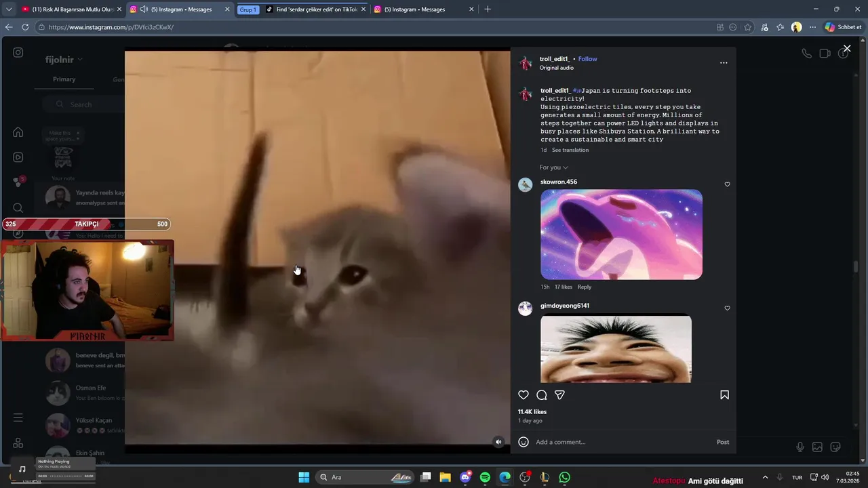Open the favorites list icon

781,27
